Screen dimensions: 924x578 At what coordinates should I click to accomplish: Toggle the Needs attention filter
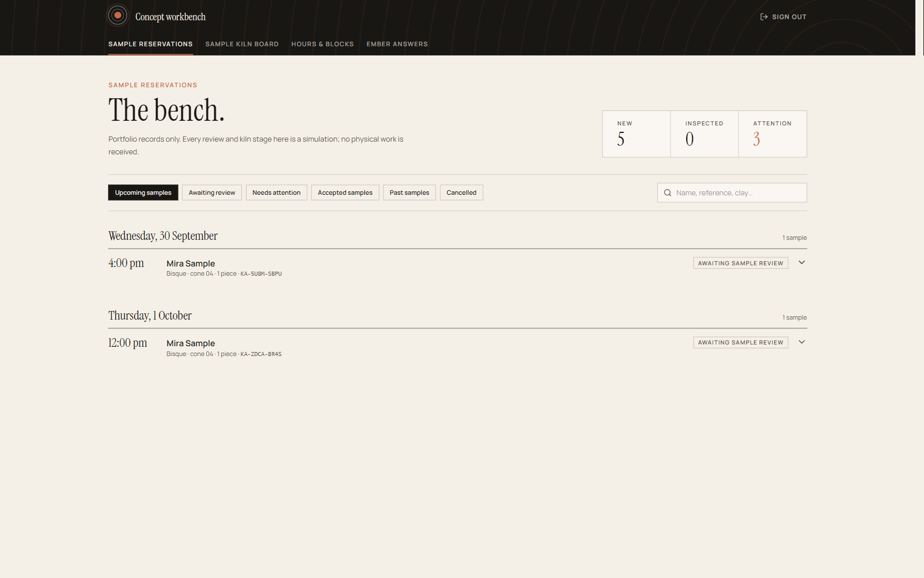pyautogui.click(x=277, y=192)
